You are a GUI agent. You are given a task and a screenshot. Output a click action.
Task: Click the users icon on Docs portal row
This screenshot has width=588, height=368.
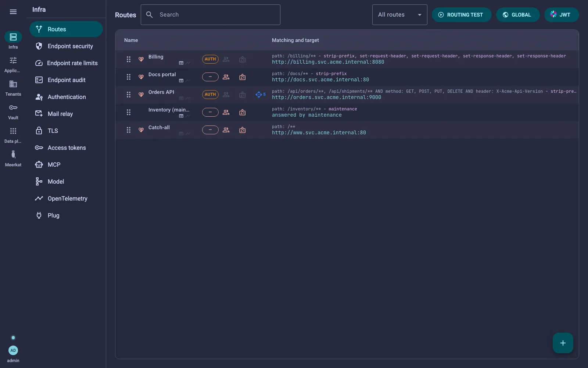tap(226, 77)
